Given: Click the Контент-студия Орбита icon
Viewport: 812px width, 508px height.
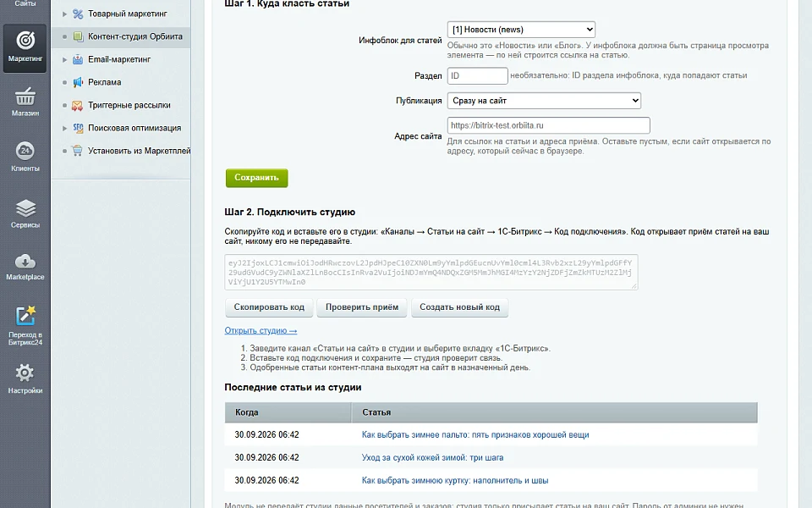Looking at the screenshot, I should click(78, 36).
